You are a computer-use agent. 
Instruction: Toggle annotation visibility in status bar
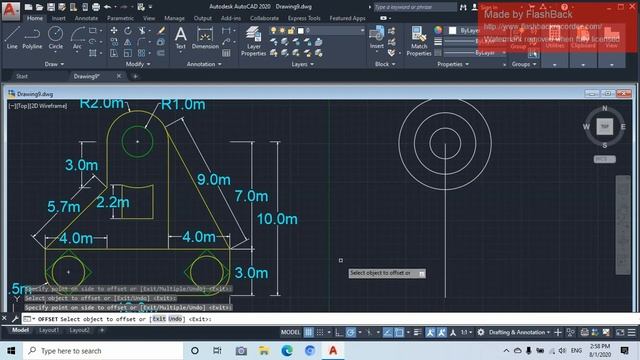coord(430,333)
